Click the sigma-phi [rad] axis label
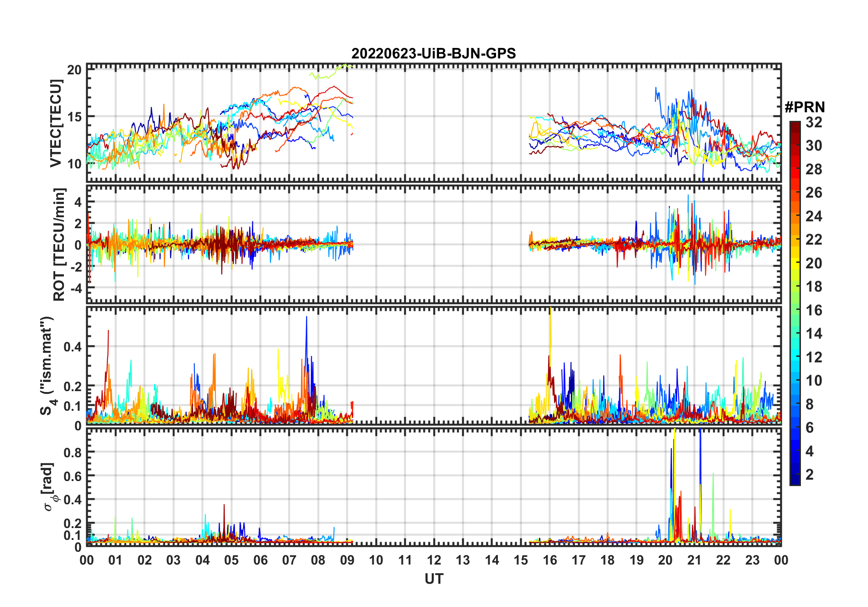The height and width of the screenshot is (607, 868). [x=49, y=487]
